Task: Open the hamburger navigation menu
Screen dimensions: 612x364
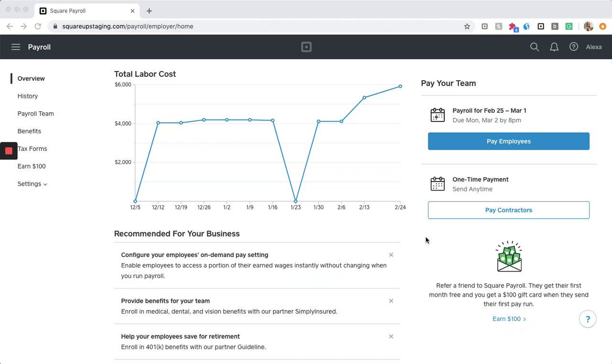Action: tap(16, 47)
